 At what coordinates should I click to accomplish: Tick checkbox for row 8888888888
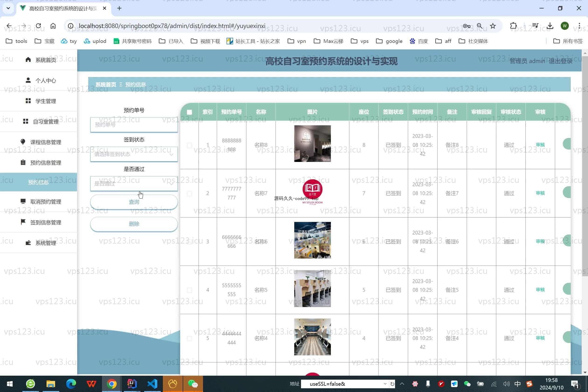pos(189,145)
